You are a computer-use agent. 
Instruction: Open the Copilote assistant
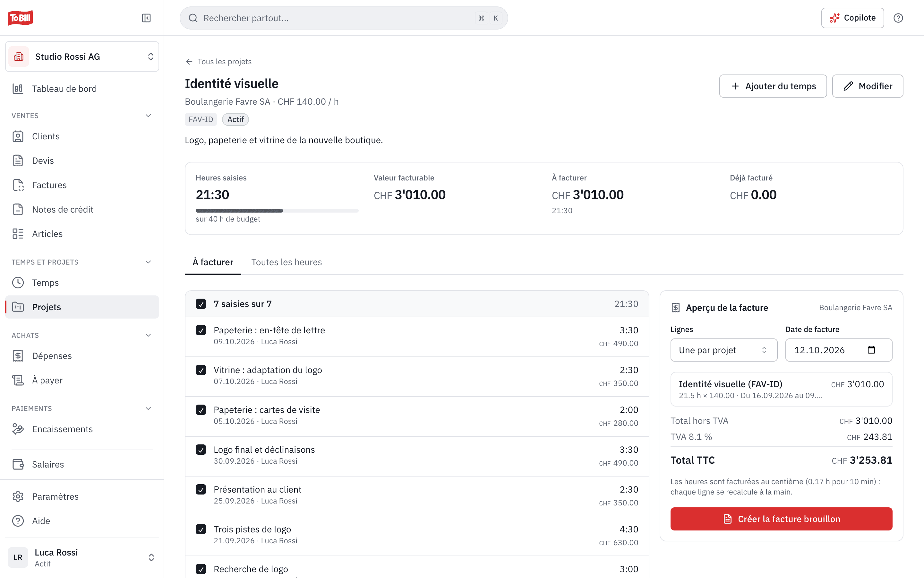pos(852,18)
